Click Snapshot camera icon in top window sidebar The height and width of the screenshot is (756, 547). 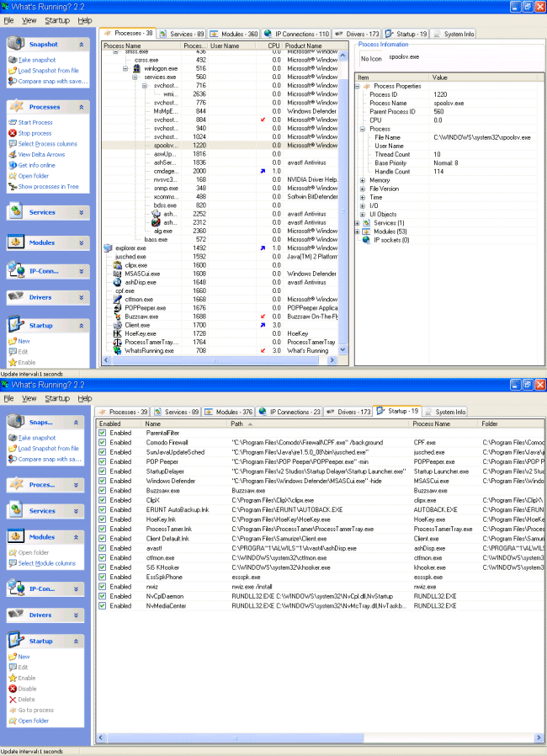click(x=16, y=44)
